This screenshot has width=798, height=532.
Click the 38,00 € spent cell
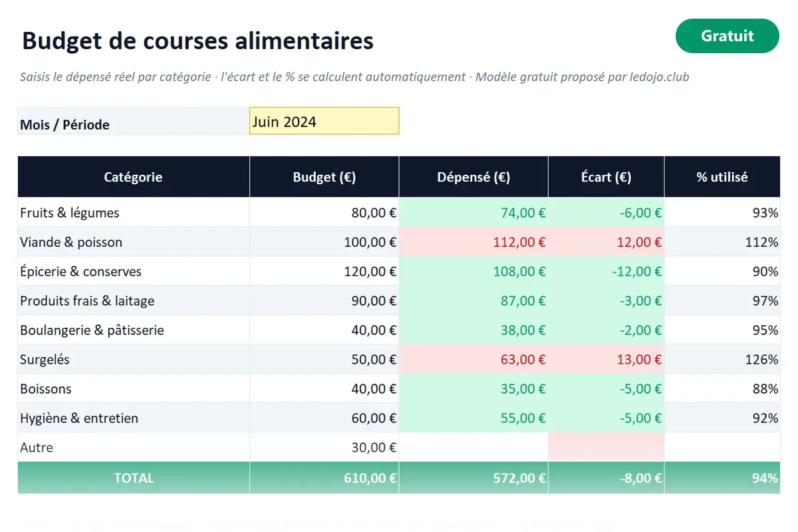[473, 330]
